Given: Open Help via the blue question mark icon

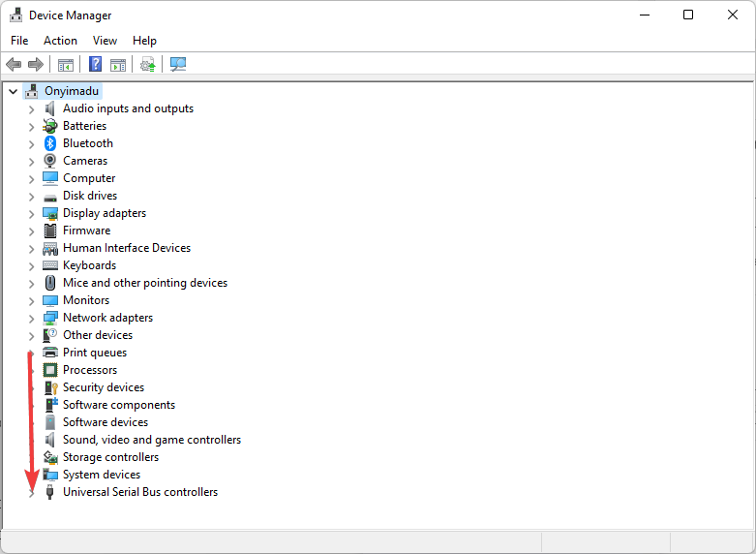Looking at the screenshot, I should pyautogui.click(x=96, y=64).
